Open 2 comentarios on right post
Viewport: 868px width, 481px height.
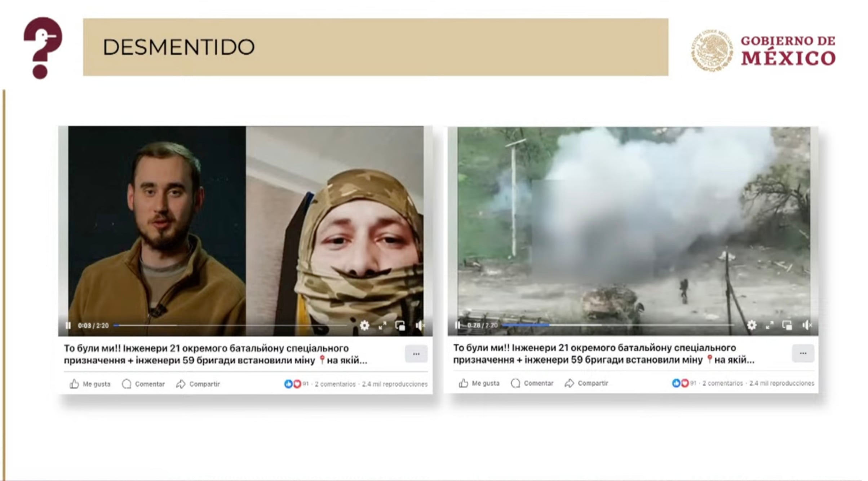[x=722, y=383]
